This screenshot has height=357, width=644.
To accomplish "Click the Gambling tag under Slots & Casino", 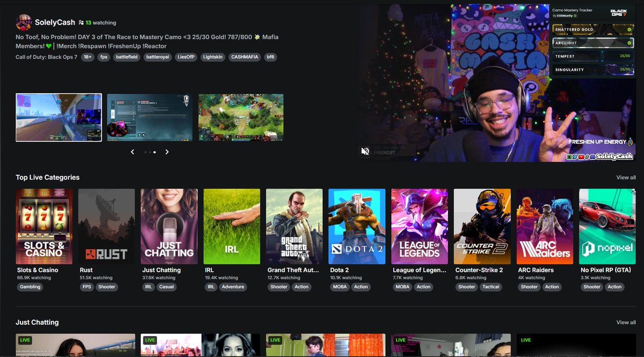I will (31, 287).
